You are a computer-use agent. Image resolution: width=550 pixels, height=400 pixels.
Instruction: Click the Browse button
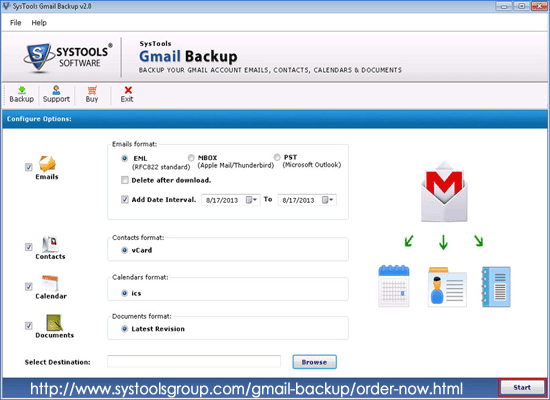coord(315,362)
